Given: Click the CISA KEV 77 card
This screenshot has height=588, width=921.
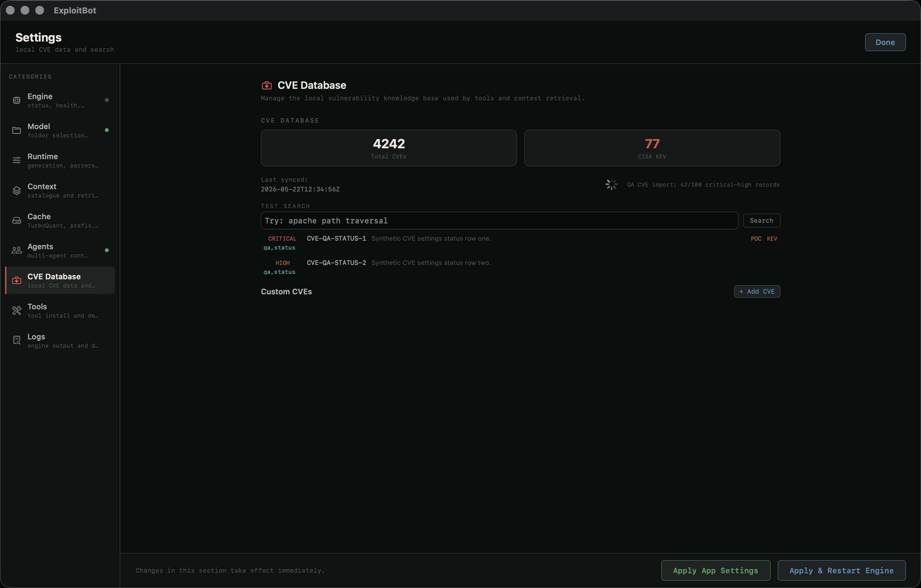Looking at the screenshot, I should tap(652, 148).
